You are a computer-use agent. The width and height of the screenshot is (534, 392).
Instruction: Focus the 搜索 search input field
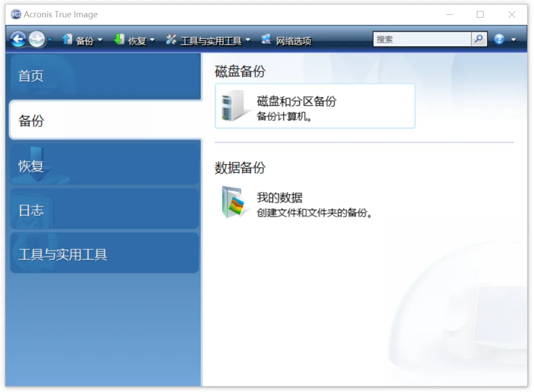[422, 39]
